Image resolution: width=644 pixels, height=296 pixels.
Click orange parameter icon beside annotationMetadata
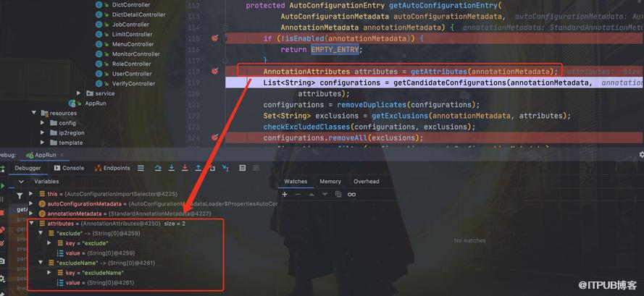42,214
